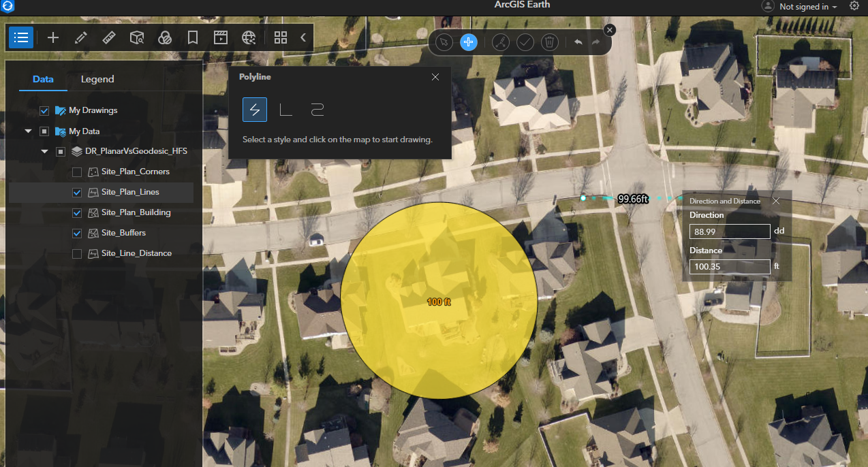Confirm the polyline with the checkmark icon
The height and width of the screenshot is (467, 868).
[x=525, y=42]
